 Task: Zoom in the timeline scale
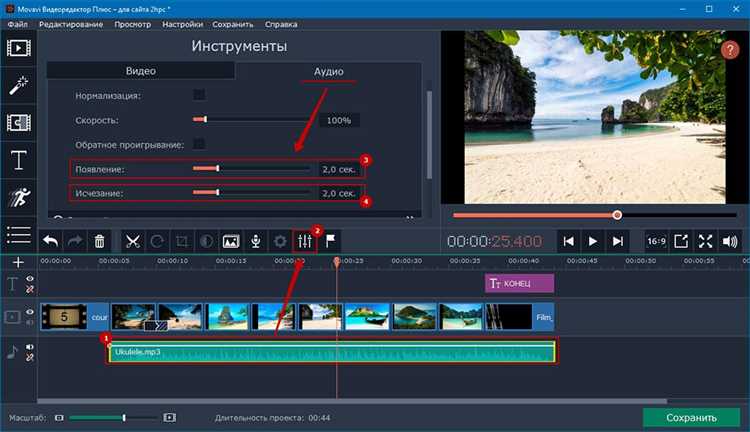click(x=170, y=418)
